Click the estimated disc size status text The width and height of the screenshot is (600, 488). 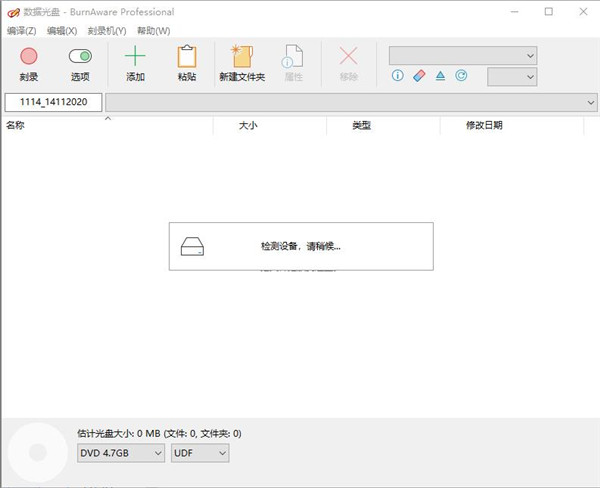159,433
